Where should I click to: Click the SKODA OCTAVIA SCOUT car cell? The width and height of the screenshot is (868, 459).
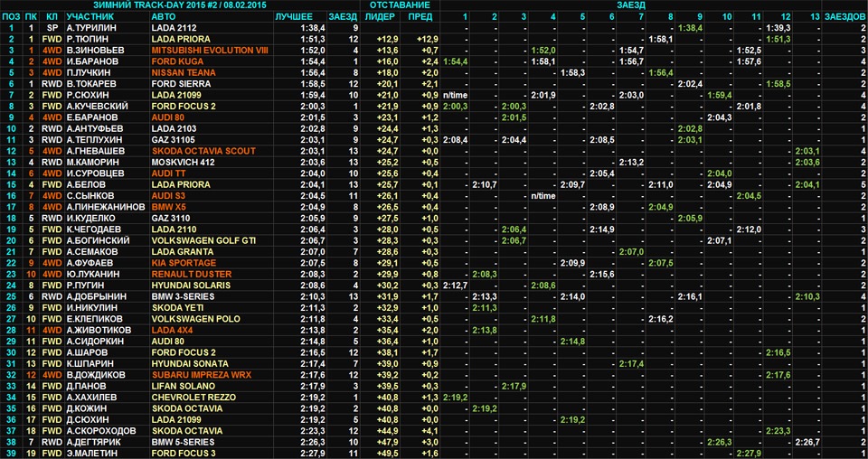coord(203,151)
